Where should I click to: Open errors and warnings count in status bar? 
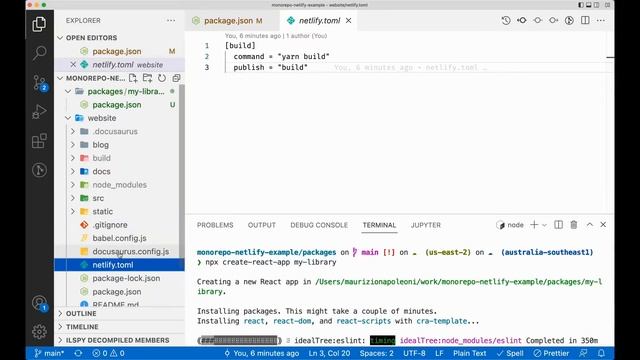(x=108, y=353)
